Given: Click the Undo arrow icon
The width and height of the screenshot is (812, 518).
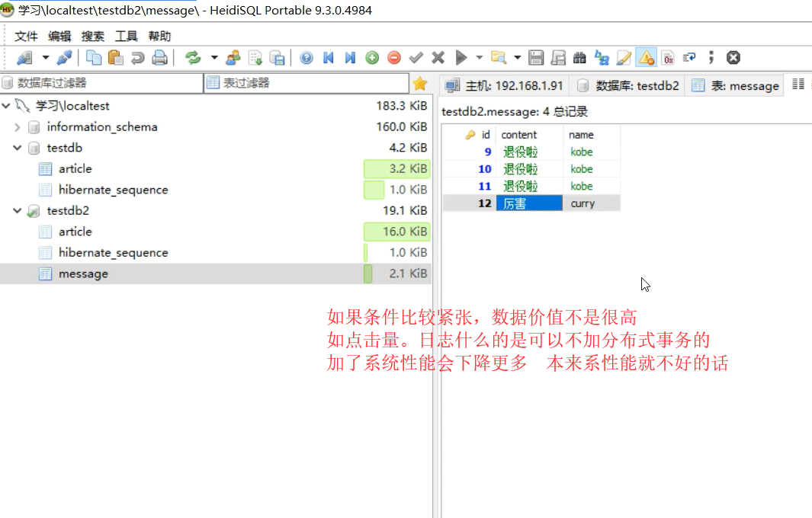Looking at the screenshot, I should coord(138,57).
